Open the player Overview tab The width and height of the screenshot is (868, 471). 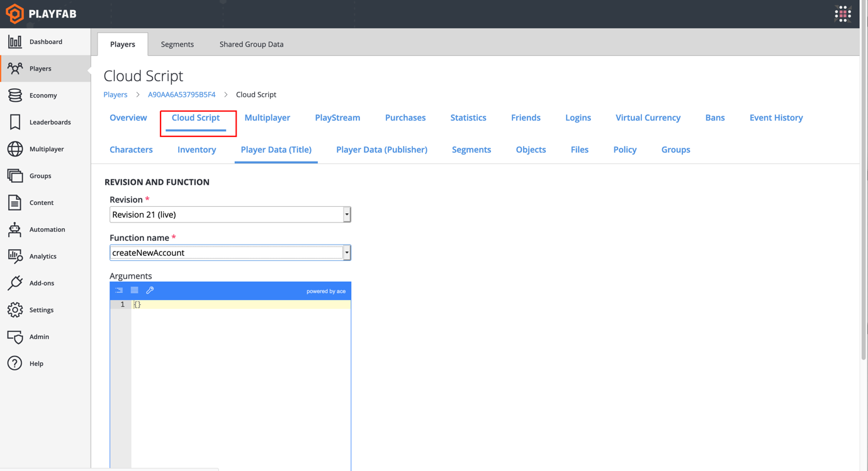tap(128, 118)
